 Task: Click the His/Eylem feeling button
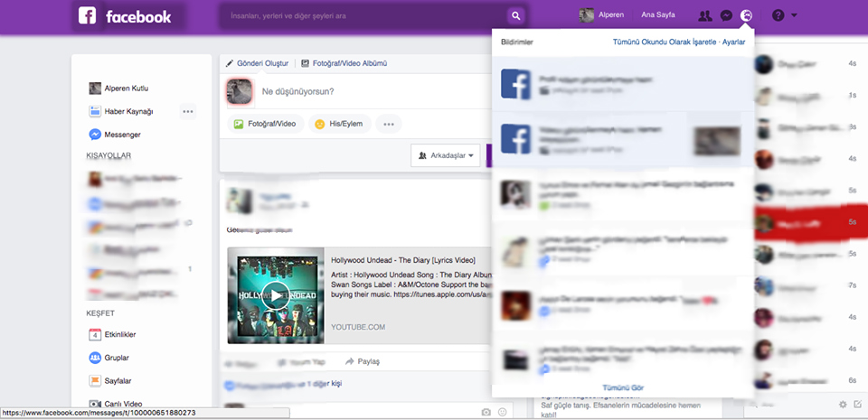[339, 124]
